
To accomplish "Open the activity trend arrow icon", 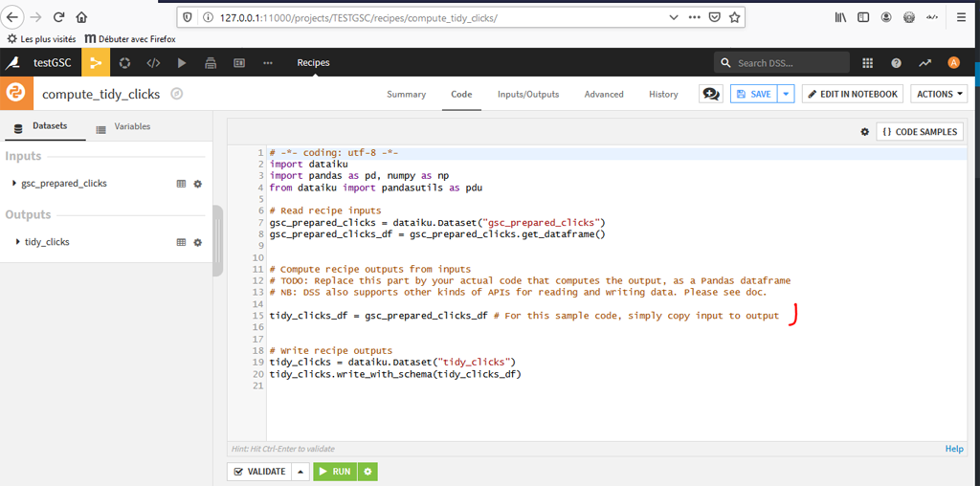I will pos(925,62).
